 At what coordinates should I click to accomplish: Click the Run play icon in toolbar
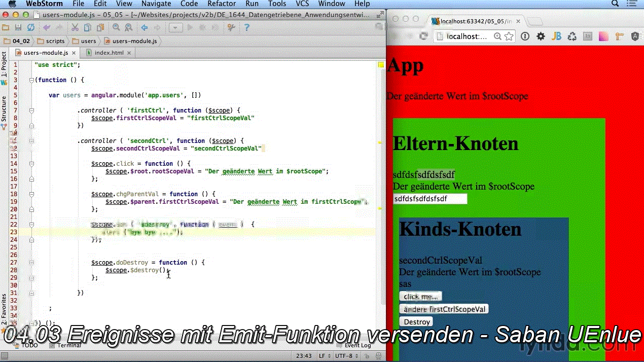(x=191, y=27)
